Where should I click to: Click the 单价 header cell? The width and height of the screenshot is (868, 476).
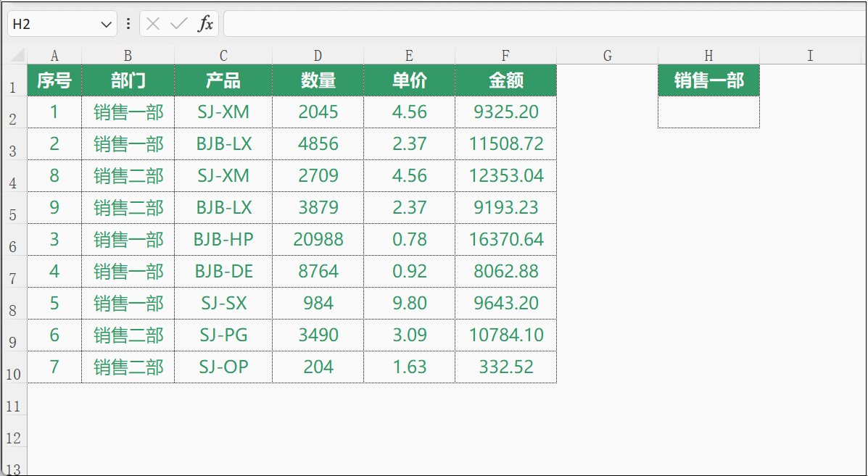click(409, 80)
